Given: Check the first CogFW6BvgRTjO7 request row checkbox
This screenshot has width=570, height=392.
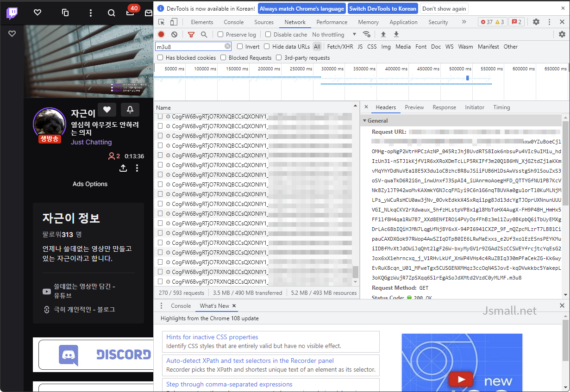Looking at the screenshot, I should pos(160,116).
